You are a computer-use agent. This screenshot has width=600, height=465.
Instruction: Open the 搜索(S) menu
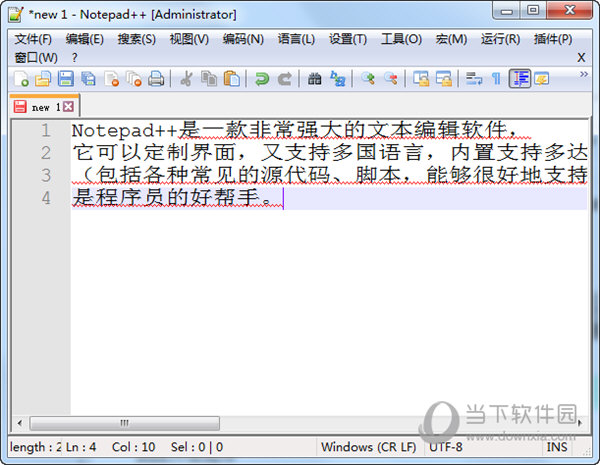coord(137,39)
